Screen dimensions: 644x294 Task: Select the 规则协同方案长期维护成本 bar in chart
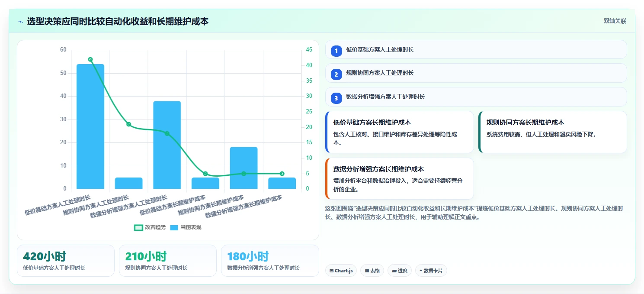[244, 168]
